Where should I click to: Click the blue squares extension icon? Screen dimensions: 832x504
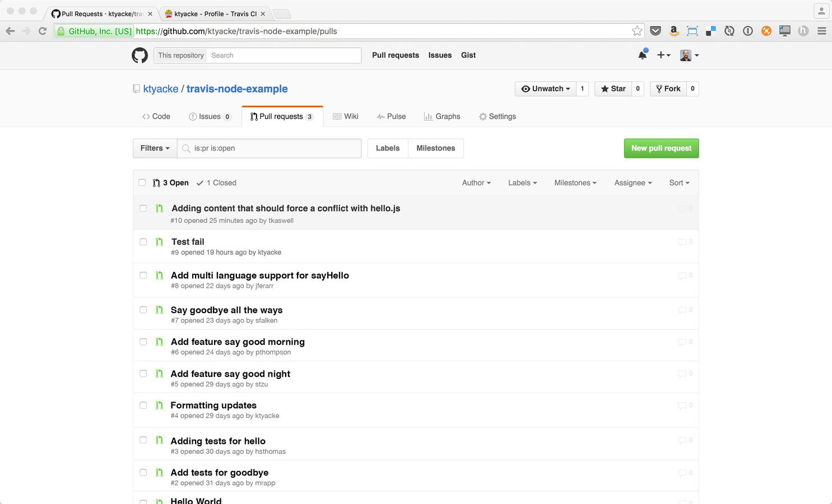[x=711, y=31]
